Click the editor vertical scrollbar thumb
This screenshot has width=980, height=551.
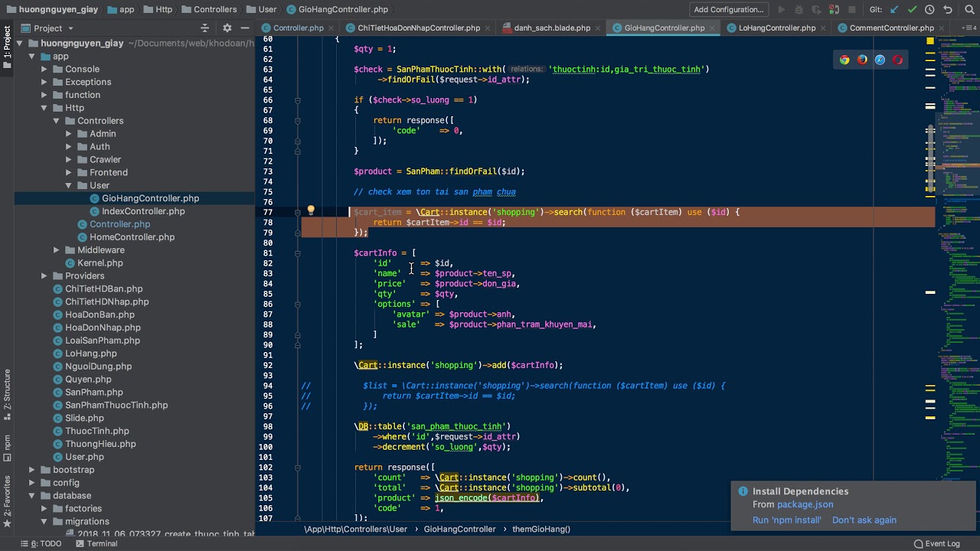click(930, 157)
